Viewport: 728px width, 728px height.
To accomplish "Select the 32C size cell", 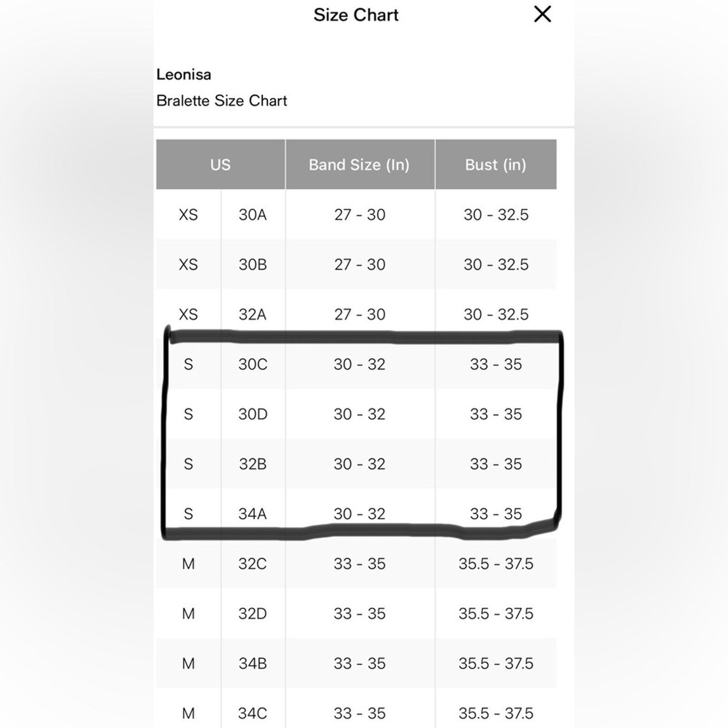I will pos(253,564).
